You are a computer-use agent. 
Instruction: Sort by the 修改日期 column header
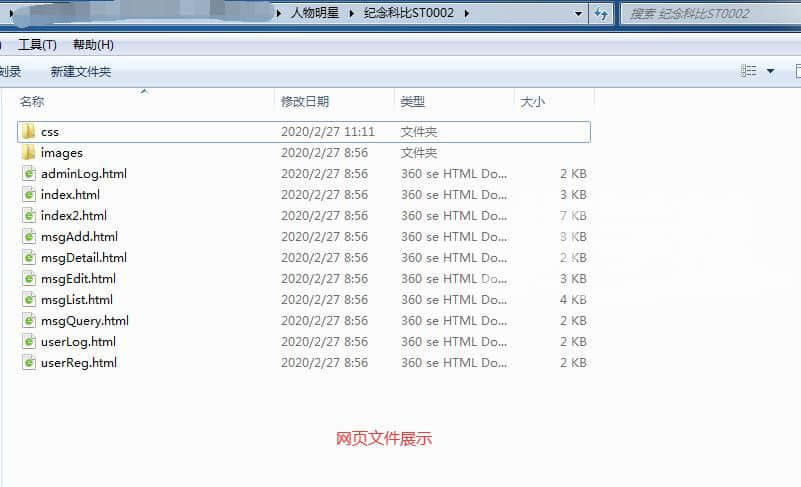(x=304, y=102)
